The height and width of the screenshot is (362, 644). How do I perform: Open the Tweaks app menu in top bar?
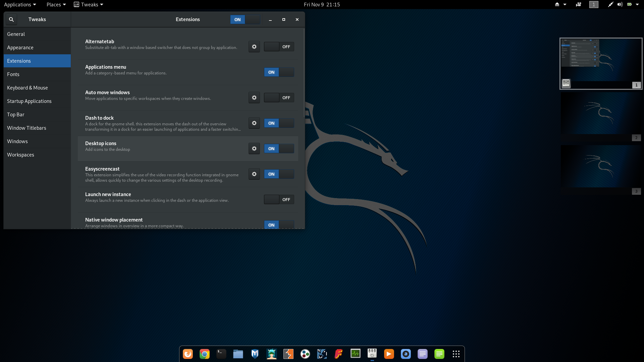tap(89, 4)
